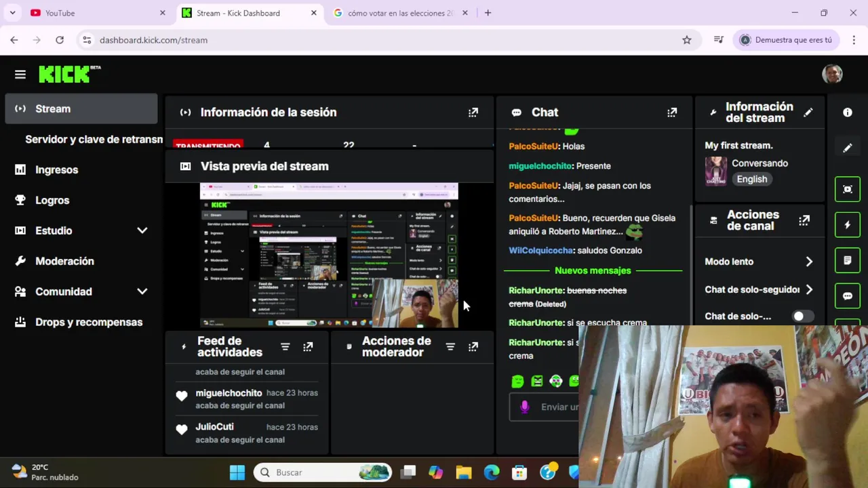Bookmark page with the star icon
Viewport: 868px width, 488px height.
[x=687, y=40]
